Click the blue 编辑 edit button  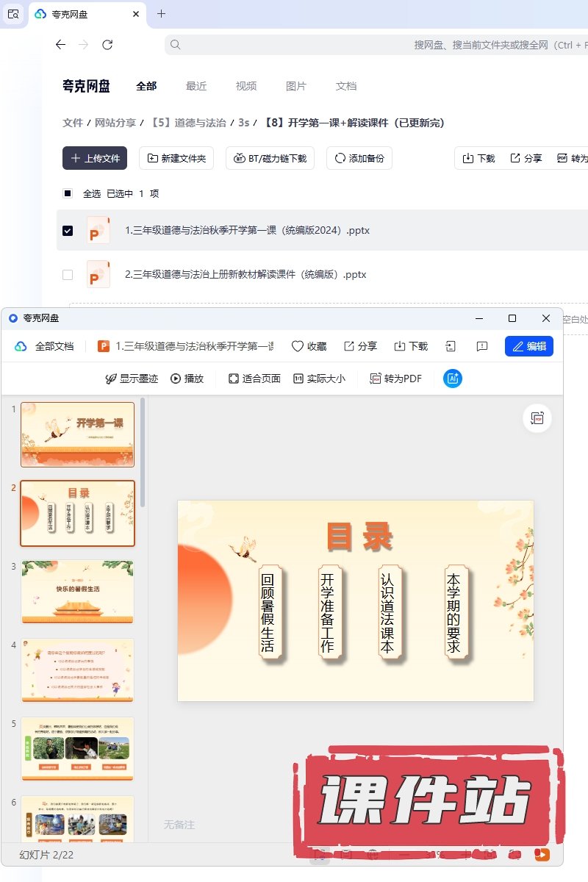528,346
